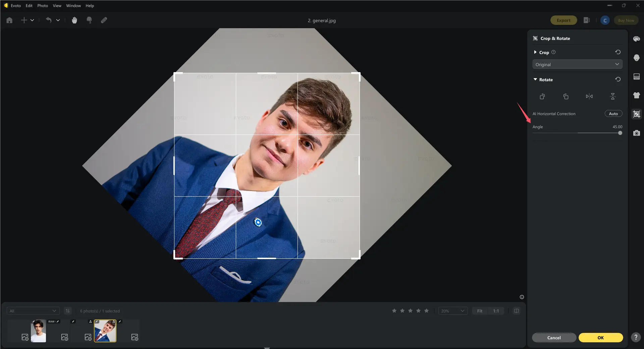
Task: Open the dropdown arrow beside the plus icon
Action: point(32,20)
